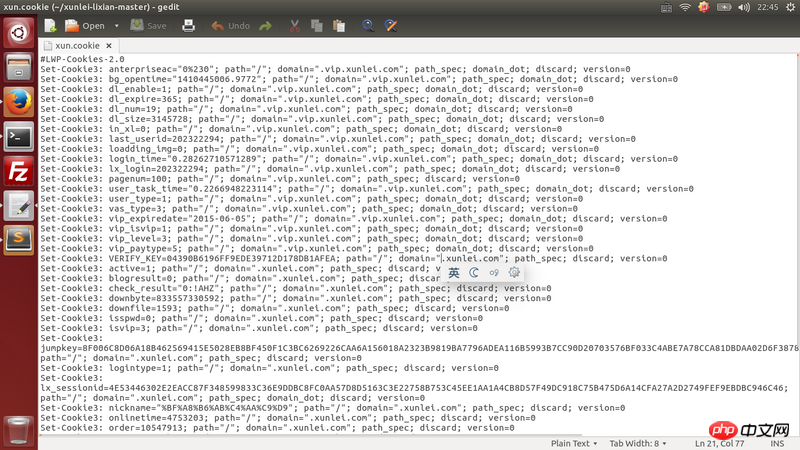Open the Trash from the dock
Screen dimensions: 800x450
pyautogui.click(x=19, y=431)
